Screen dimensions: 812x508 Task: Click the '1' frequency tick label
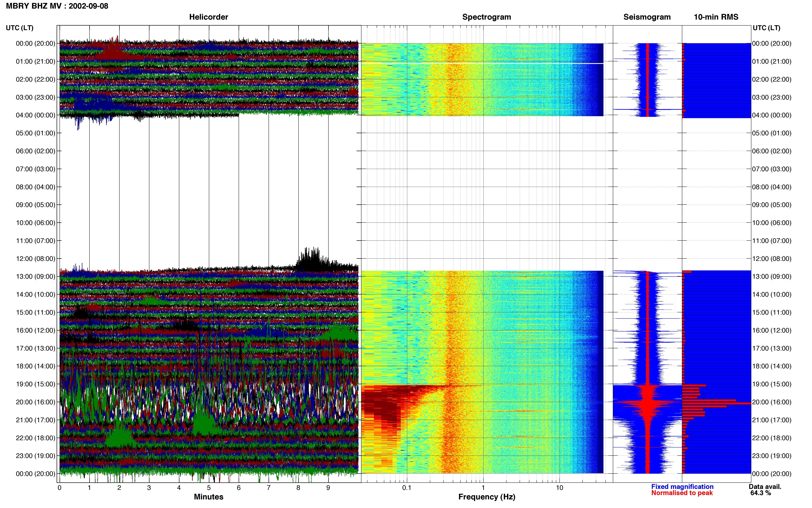483,488
